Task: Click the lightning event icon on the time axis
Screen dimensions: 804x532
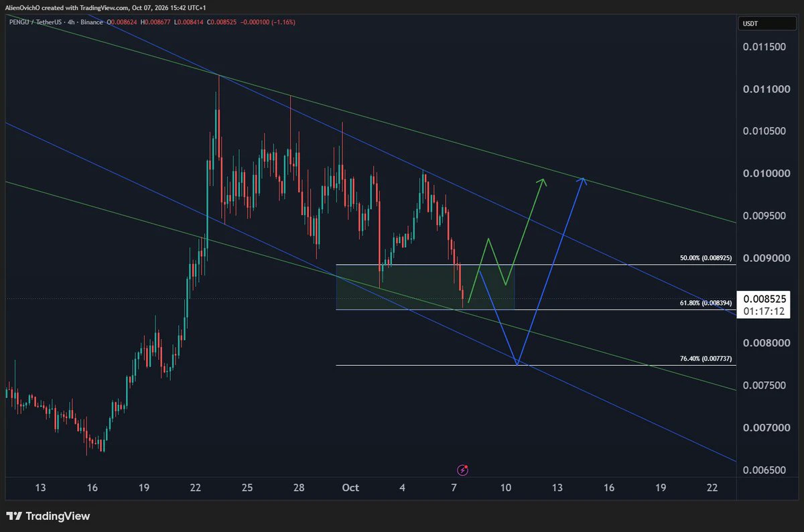Action: 462,470
